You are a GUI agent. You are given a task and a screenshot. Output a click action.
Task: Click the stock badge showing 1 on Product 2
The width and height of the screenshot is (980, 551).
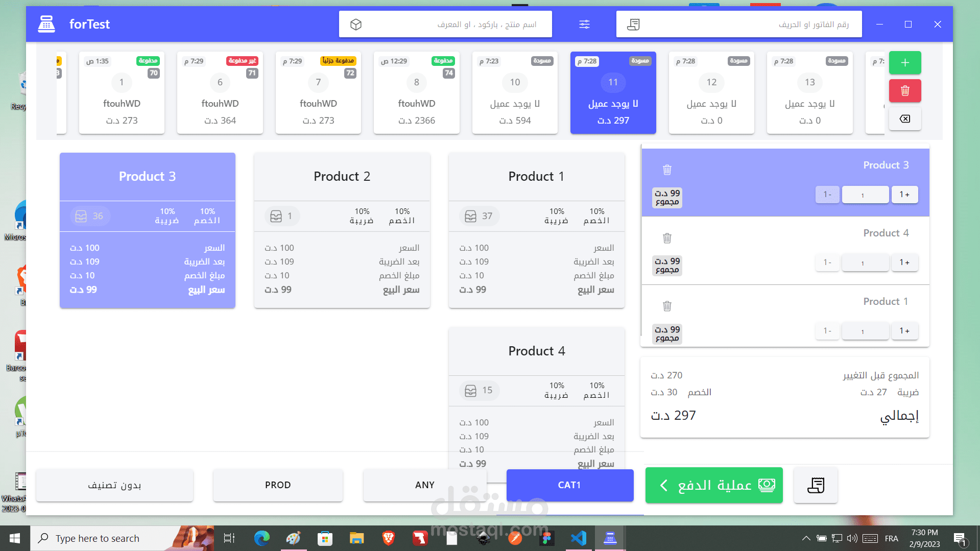[282, 216]
